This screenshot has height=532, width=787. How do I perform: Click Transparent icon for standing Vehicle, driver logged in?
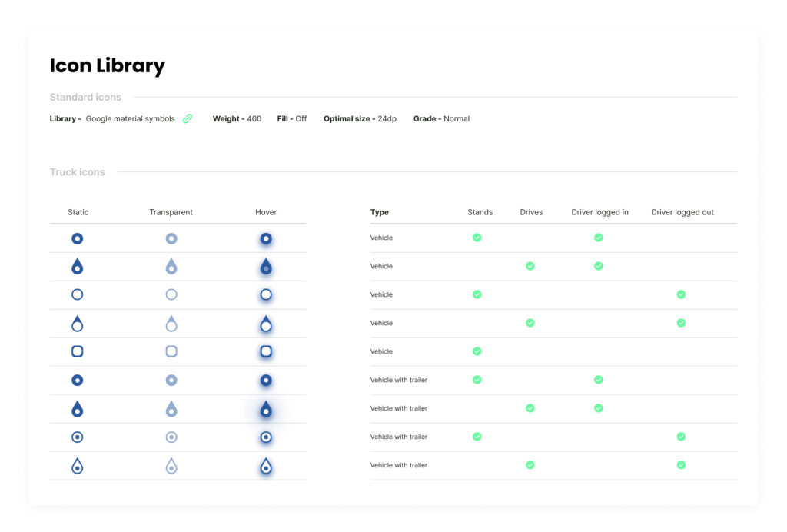click(x=171, y=238)
